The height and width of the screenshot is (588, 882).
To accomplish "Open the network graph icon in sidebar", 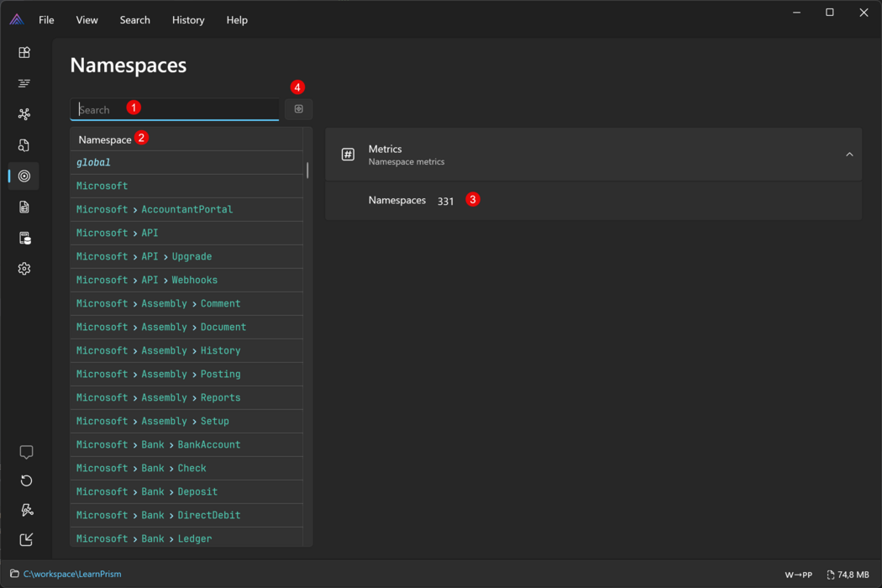I will pos(24,114).
